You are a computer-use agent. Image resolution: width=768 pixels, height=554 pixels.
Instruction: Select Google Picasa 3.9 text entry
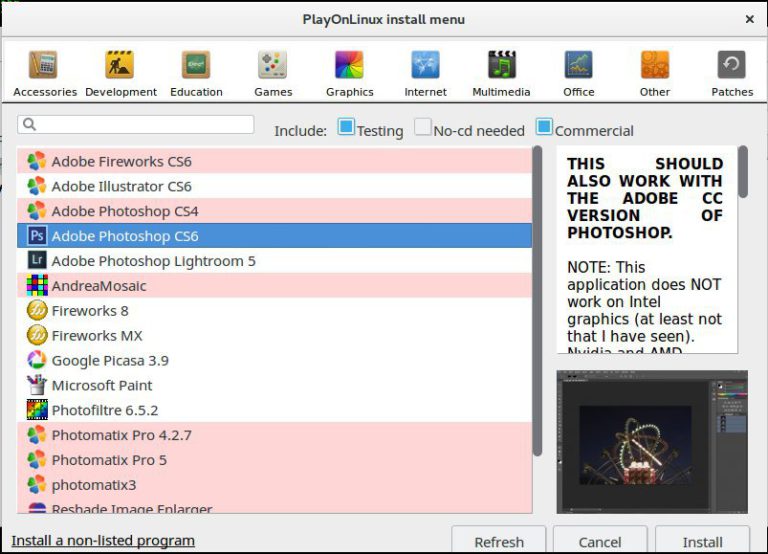[110, 361]
